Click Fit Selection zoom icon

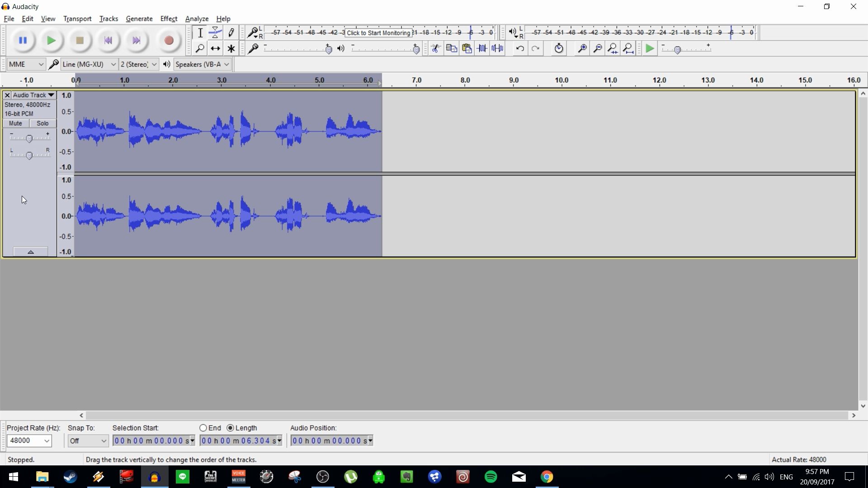pyautogui.click(x=613, y=48)
